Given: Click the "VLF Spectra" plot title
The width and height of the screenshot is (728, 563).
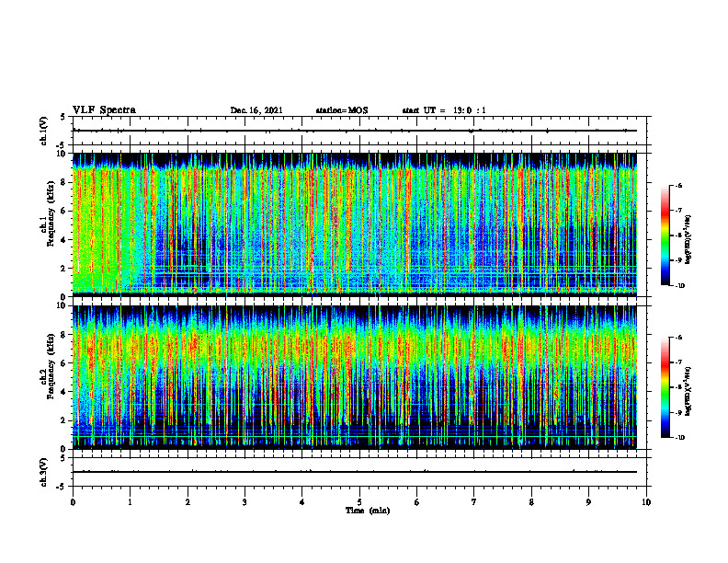Looking at the screenshot, I should point(104,110).
